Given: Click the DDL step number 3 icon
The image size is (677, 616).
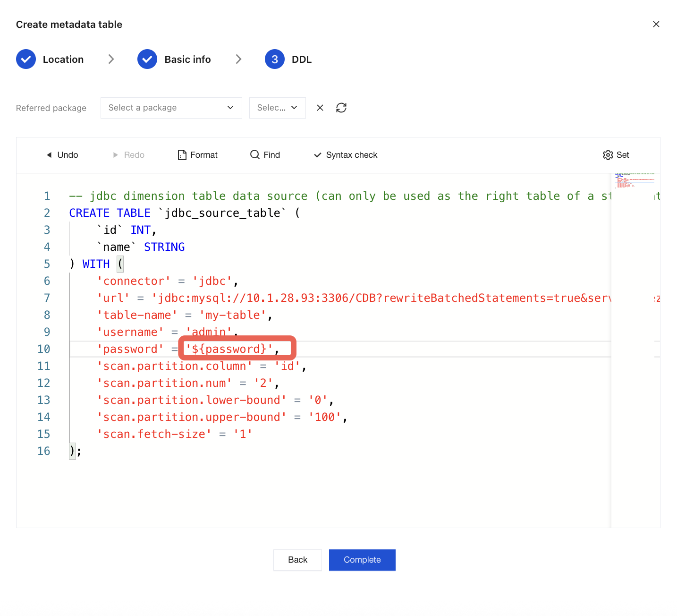Looking at the screenshot, I should (275, 59).
